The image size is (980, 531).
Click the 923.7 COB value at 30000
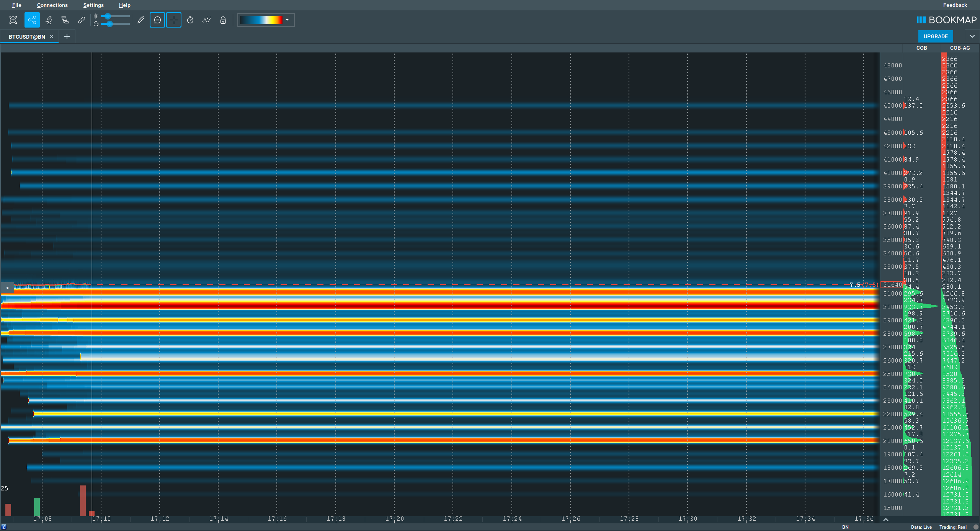(913, 307)
